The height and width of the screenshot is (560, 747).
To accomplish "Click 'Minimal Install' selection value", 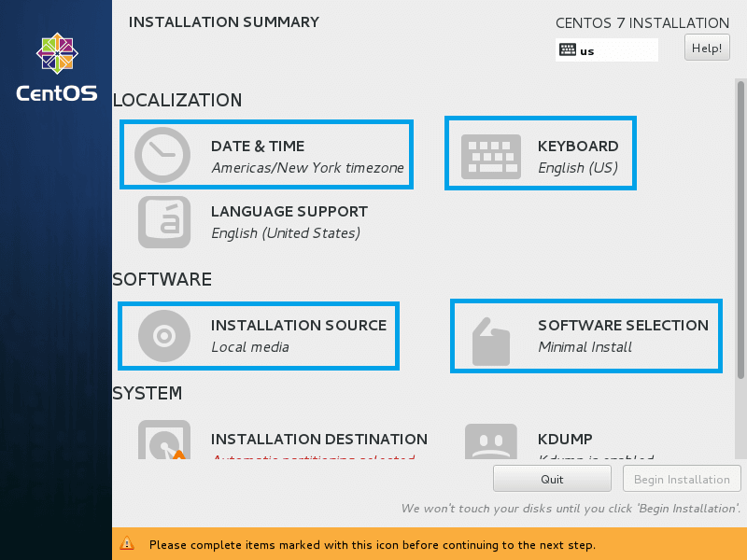I will coord(585,347).
